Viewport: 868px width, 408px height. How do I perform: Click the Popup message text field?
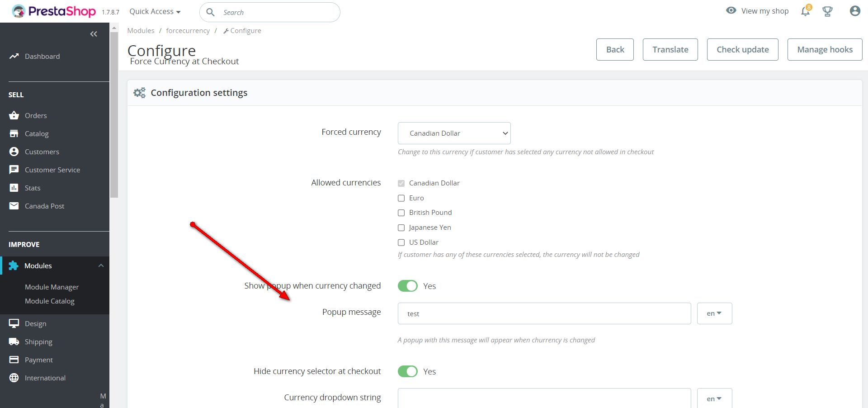pyautogui.click(x=544, y=313)
